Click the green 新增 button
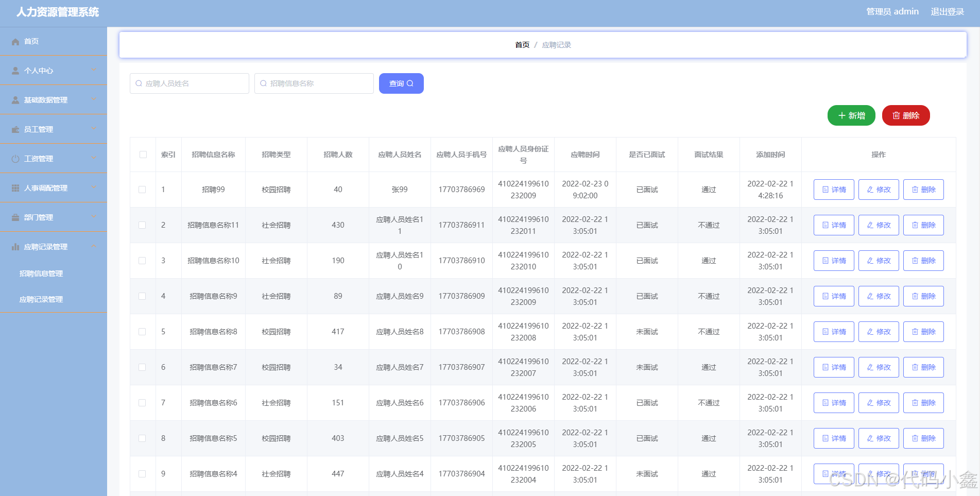The height and width of the screenshot is (496, 980). tap(851, 115)
